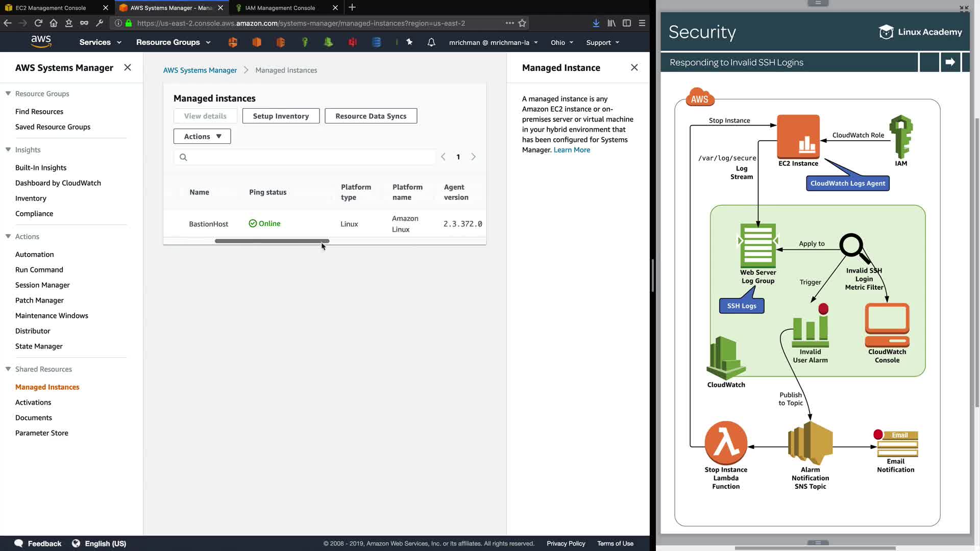Image resolution: width=980 pixels, height=551 pixels.
Task: Click the blue database shortcut icon
Action: 377,42
